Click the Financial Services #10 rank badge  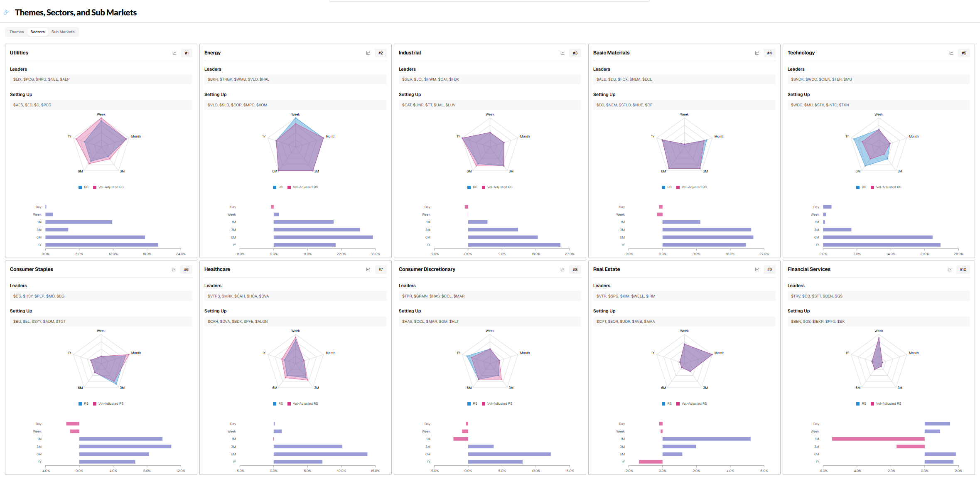(x=963, y=270)
